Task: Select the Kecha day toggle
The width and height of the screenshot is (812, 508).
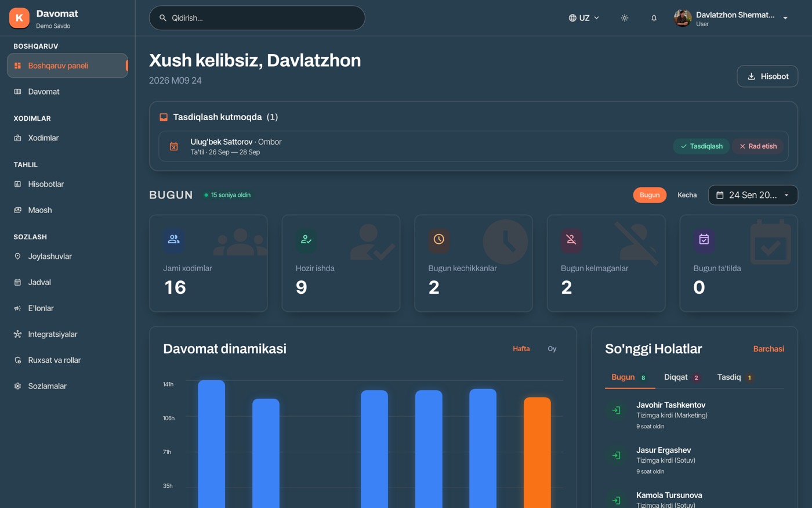Action: point(687,195)
